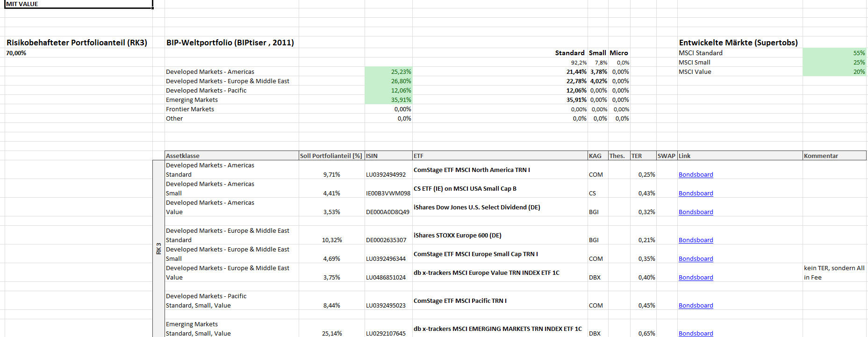Select the MSCI Small label
This screenshot has height=337, width=868.
point(694,62)
